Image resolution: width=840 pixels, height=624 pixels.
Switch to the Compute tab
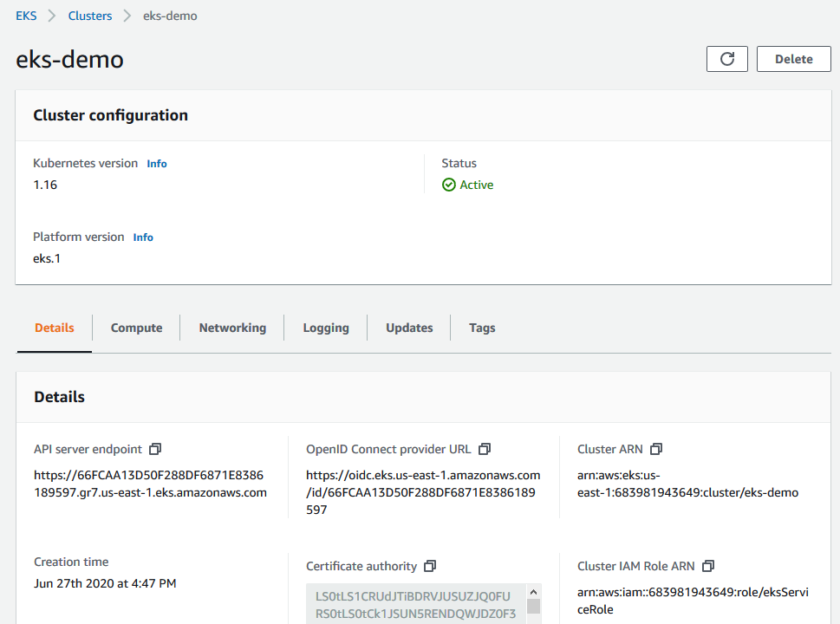coord(137,328)
